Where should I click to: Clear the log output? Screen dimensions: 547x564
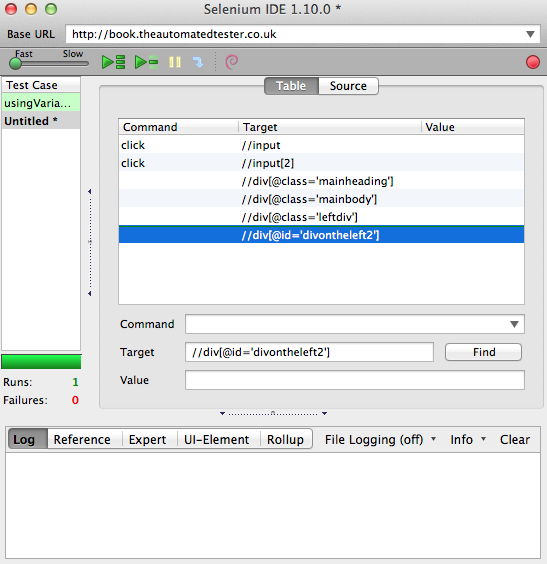(515, 439)
